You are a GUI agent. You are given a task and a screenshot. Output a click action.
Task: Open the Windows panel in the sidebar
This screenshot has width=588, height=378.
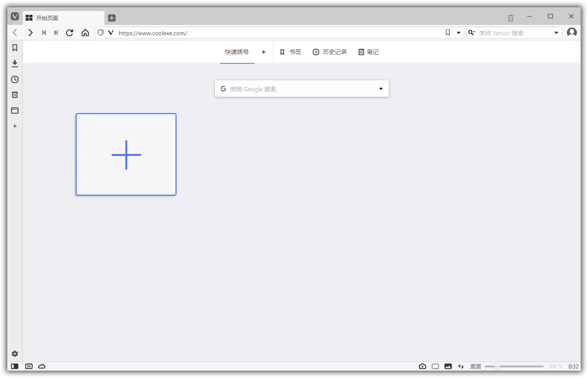point(15,111)
